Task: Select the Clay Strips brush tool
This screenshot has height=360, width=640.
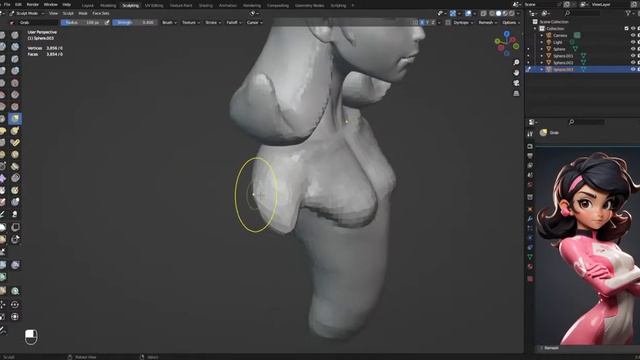Action: (x=15, y=47)
